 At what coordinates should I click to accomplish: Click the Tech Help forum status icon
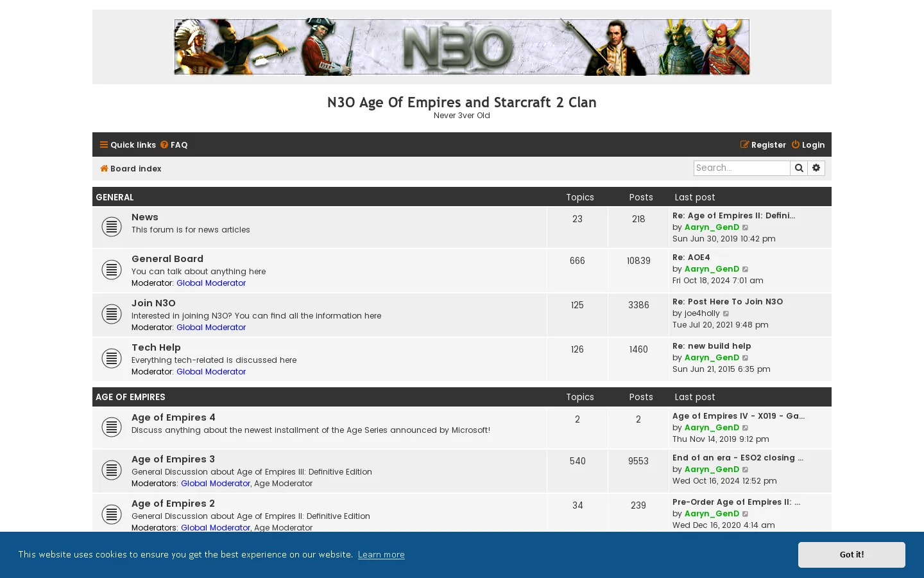112,358
